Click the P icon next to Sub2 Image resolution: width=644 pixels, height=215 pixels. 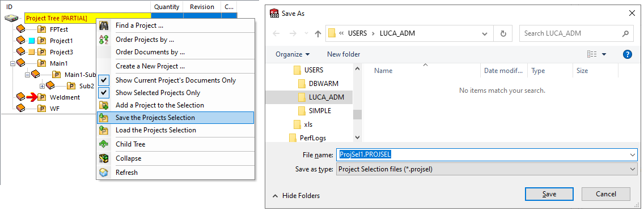click(71, 86)
